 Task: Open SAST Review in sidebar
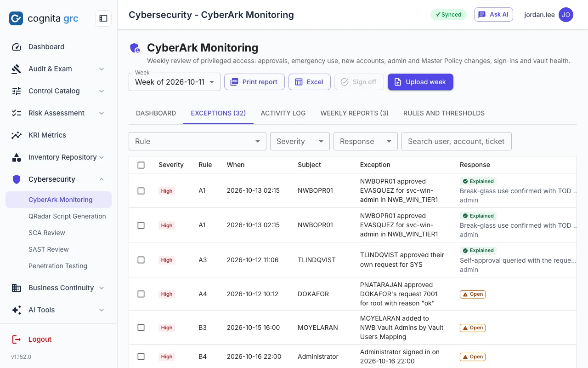[49, 249]
